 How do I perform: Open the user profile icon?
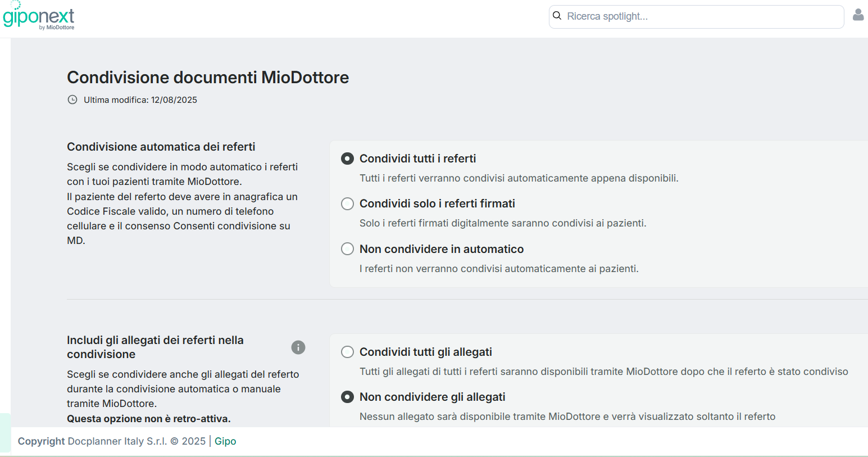[x=858, y=15]
